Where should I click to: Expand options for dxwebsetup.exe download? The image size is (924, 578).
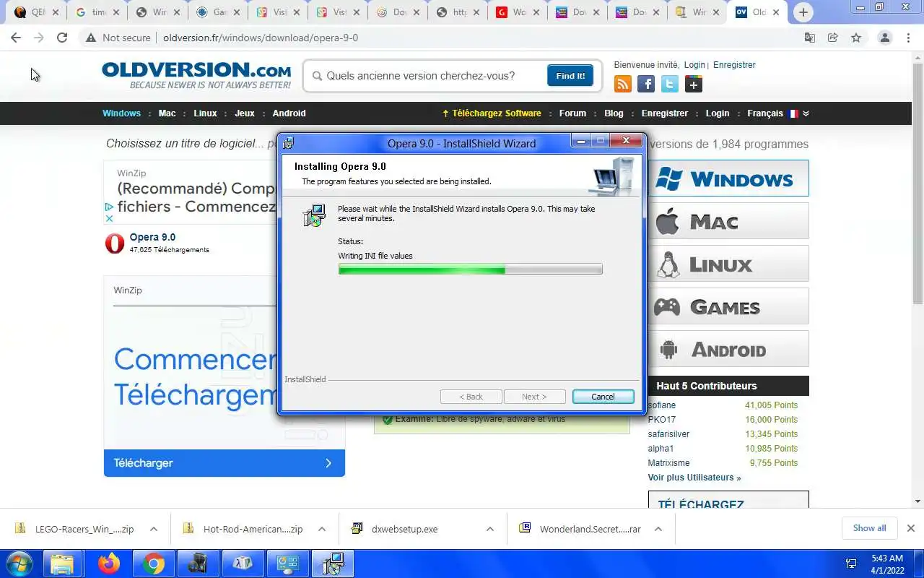tap(490, 529)
